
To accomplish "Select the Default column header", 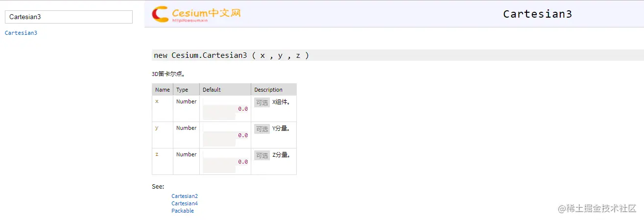I will tap(212, 90).
